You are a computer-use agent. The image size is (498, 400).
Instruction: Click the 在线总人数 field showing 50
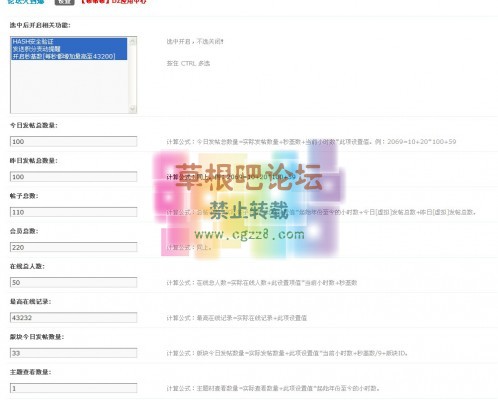(73, 283)
